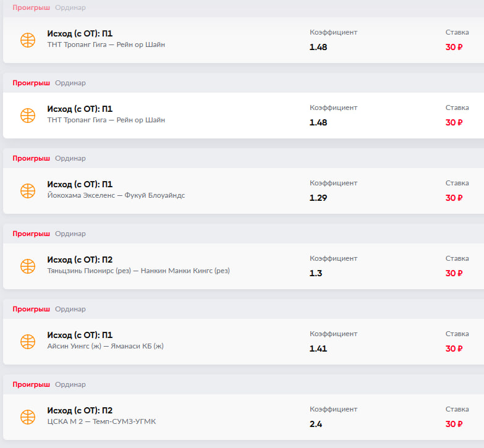Click Ординар label above Йокохама Экселенс bet
Viewport: 484px width, 448px height.
(x=70, y=158)
